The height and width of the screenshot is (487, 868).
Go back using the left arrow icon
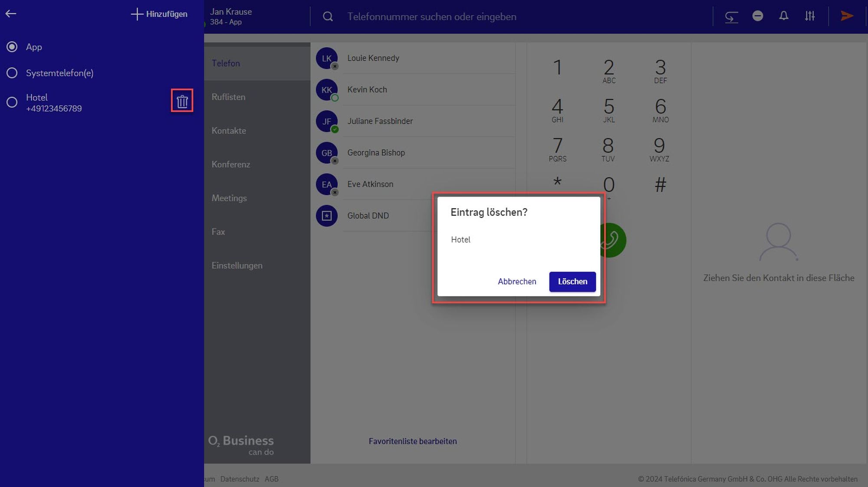(x=11, y=14)
